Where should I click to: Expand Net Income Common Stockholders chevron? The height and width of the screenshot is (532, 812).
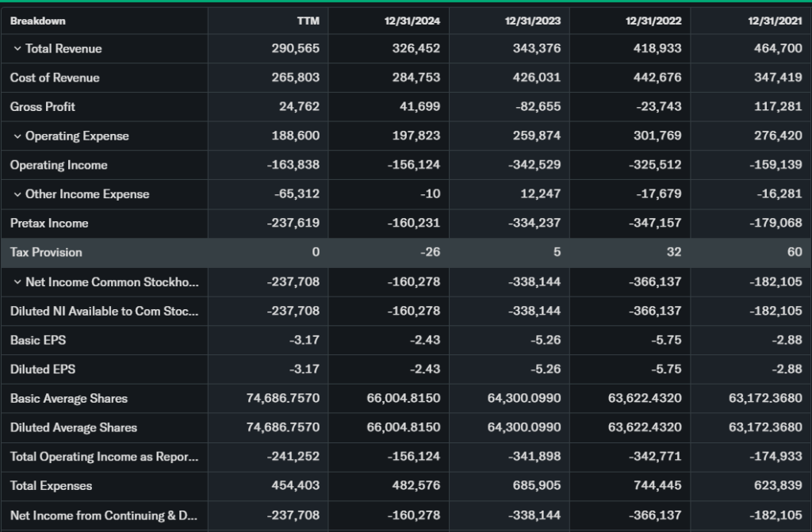[x=17, y=282]
